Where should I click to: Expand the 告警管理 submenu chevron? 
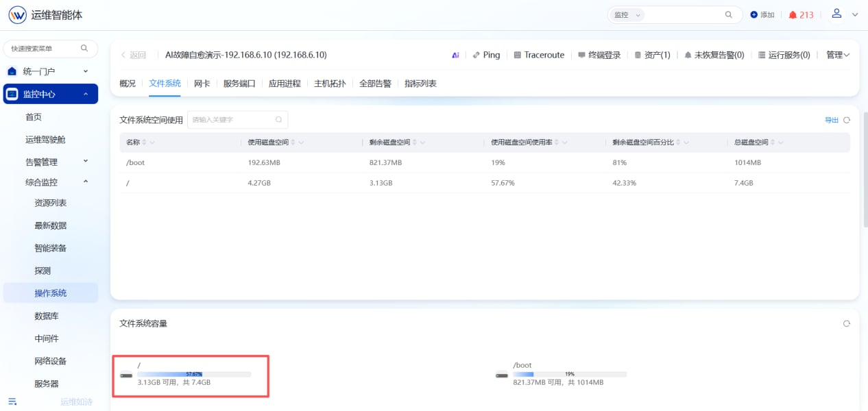click(86, 162)
